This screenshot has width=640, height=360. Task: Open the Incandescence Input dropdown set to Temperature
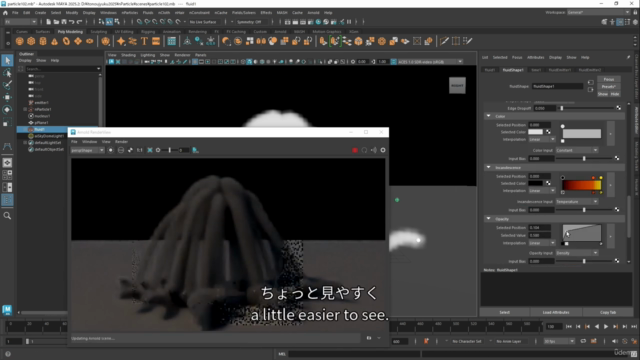pyautogui.click(x=577, y=202)
